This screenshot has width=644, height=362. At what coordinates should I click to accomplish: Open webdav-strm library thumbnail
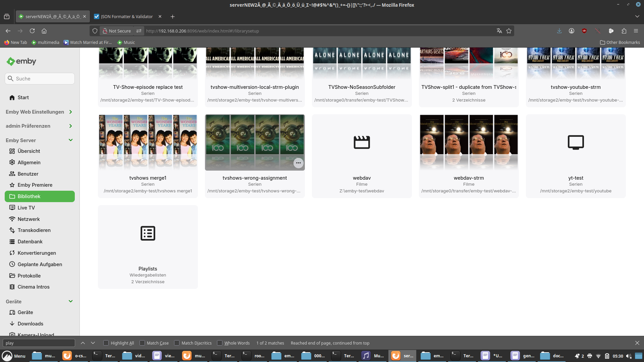[x=469, y=142]
